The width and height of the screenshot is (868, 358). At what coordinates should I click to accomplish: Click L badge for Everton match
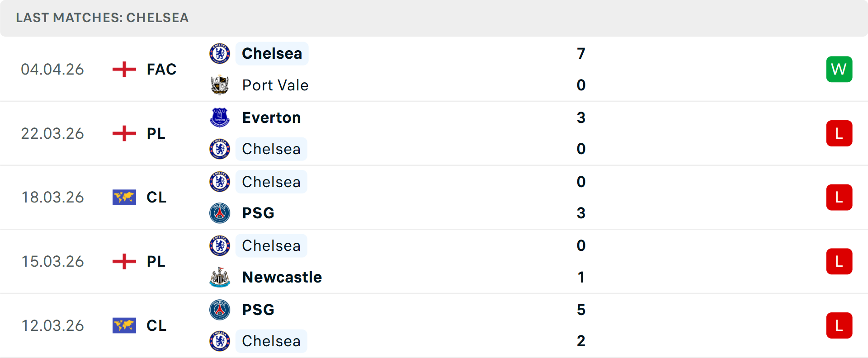[839, 133]
